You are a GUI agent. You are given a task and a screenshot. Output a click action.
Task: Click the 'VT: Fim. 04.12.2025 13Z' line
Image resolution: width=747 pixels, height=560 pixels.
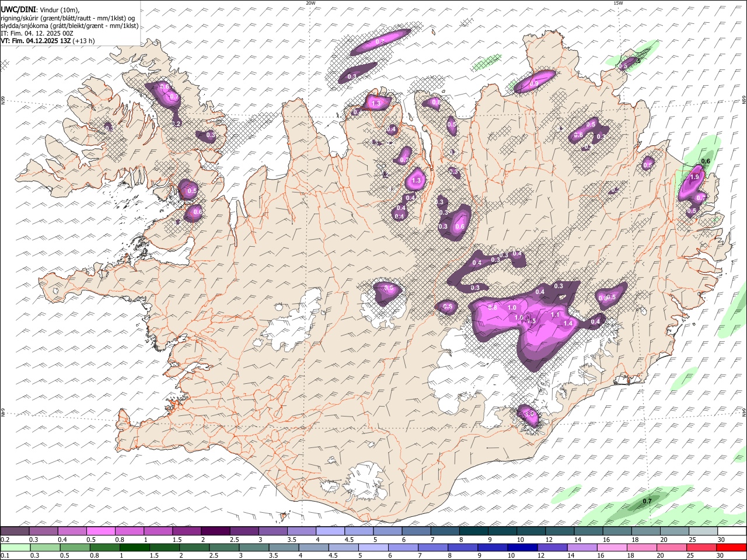pyautogui.click(x=36, y=41)
